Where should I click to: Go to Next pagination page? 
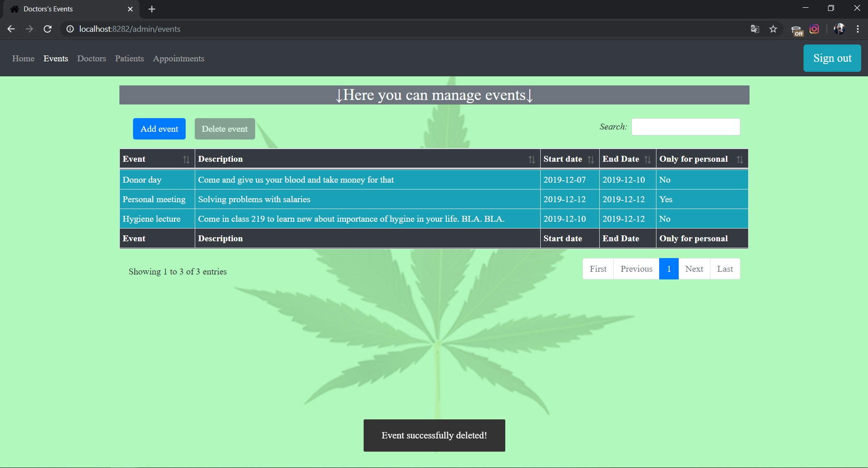pos(694,269)
